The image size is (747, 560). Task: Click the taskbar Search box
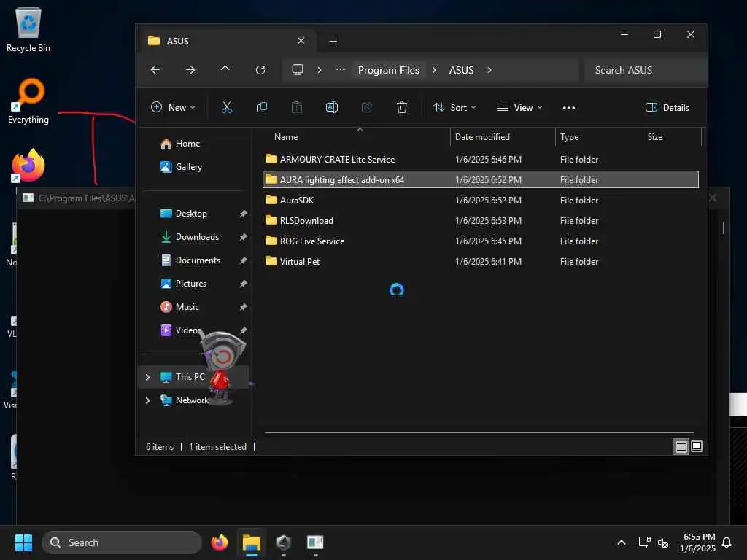122,542
